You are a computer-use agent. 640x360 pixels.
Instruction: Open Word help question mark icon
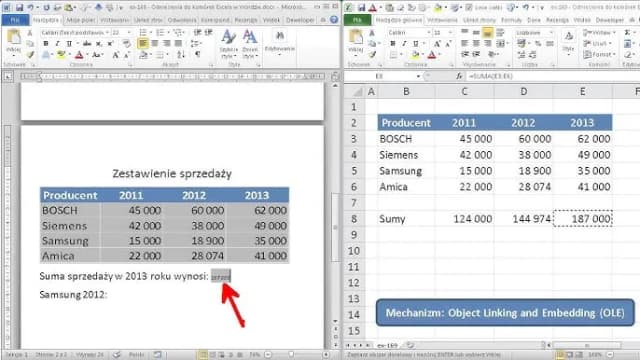tap(334, 20)
